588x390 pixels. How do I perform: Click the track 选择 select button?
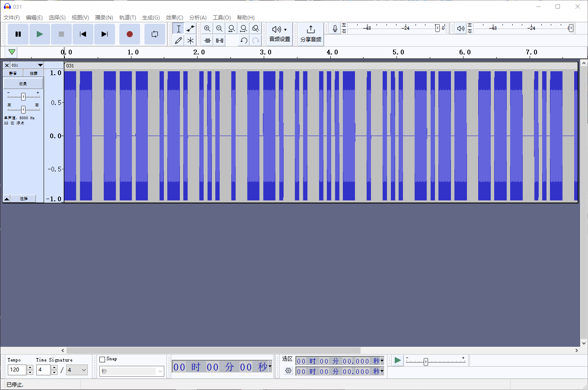point(23,199)
